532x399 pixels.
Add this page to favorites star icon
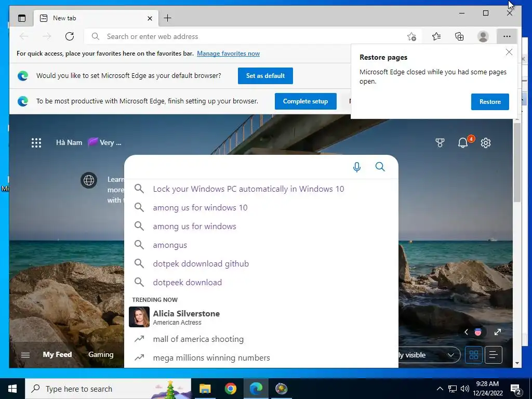point(411,36)
